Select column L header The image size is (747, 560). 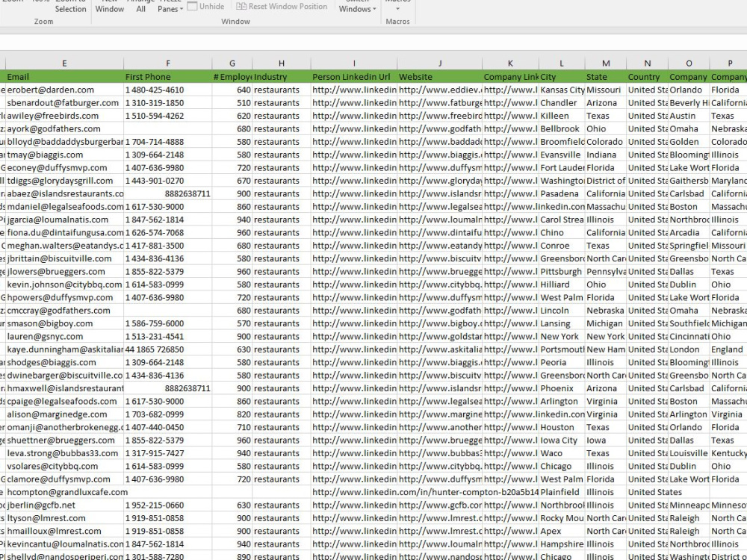coord(562,63)
